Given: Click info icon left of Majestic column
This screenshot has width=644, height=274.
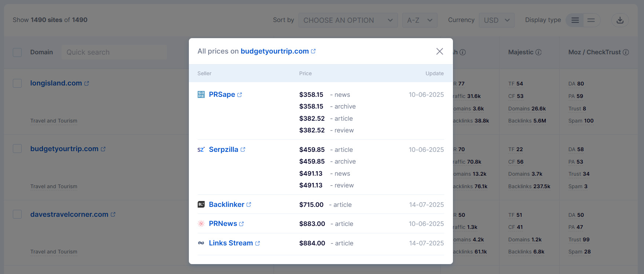Looking at the screenshot, I should (x=463, y=52).
